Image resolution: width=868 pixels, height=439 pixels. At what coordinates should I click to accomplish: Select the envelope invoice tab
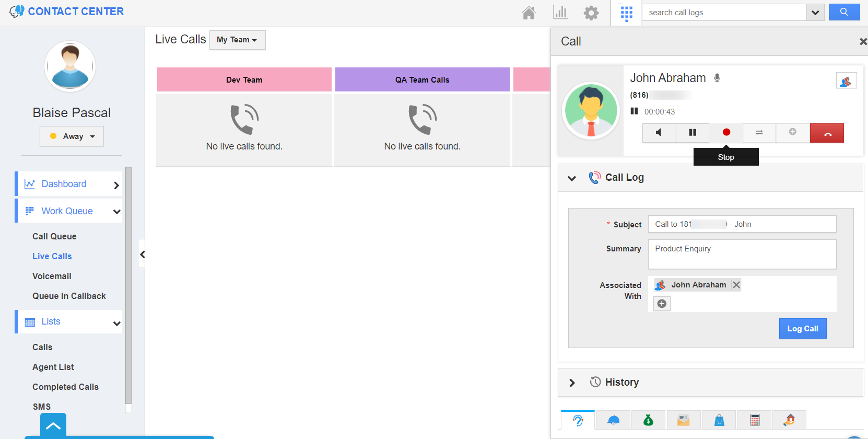coord(683,420)
